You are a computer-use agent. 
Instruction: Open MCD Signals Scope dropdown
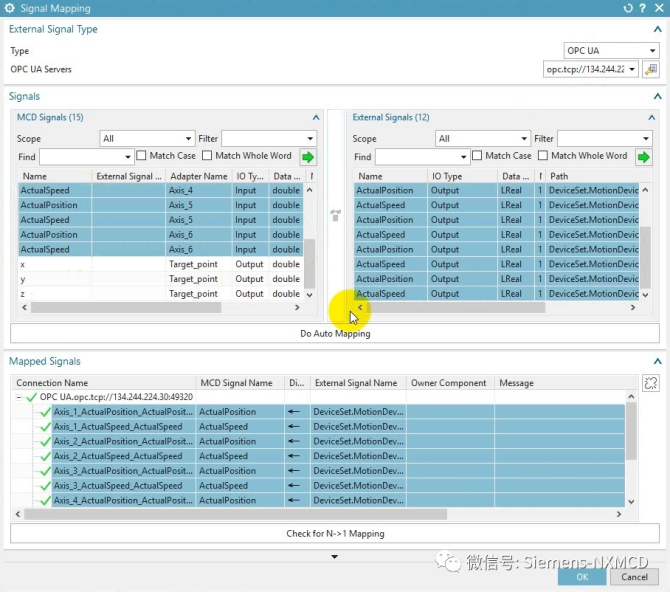click(x=147, y=138)
